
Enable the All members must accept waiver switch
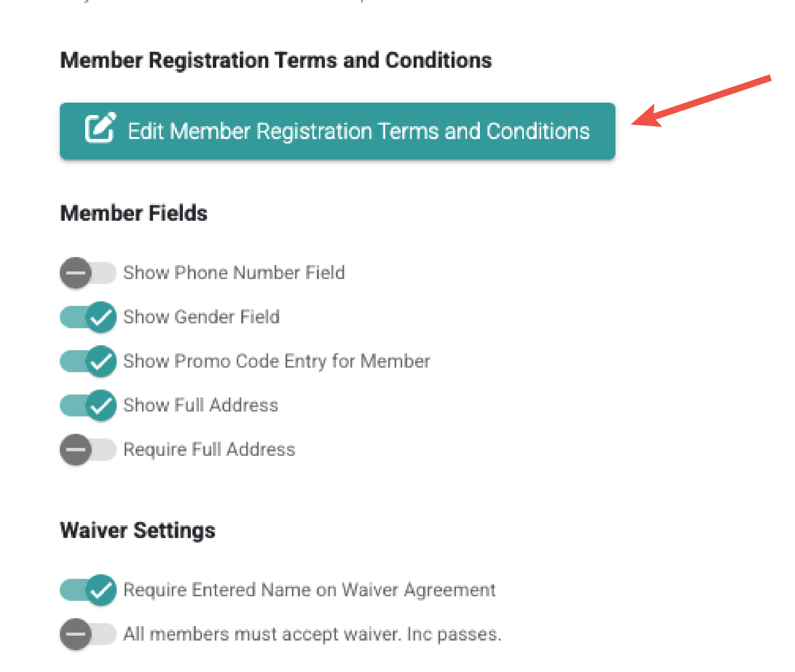coord(88,634)
